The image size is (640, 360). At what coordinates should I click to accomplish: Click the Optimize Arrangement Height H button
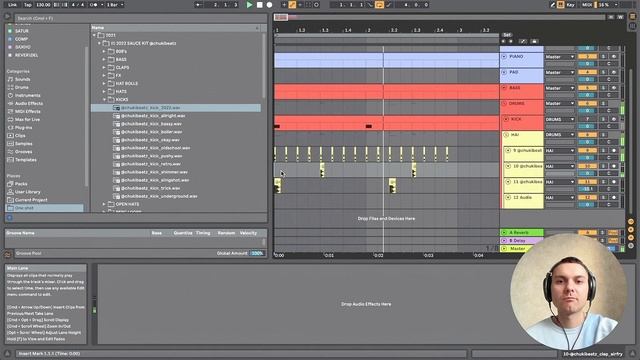pos(611,17)
